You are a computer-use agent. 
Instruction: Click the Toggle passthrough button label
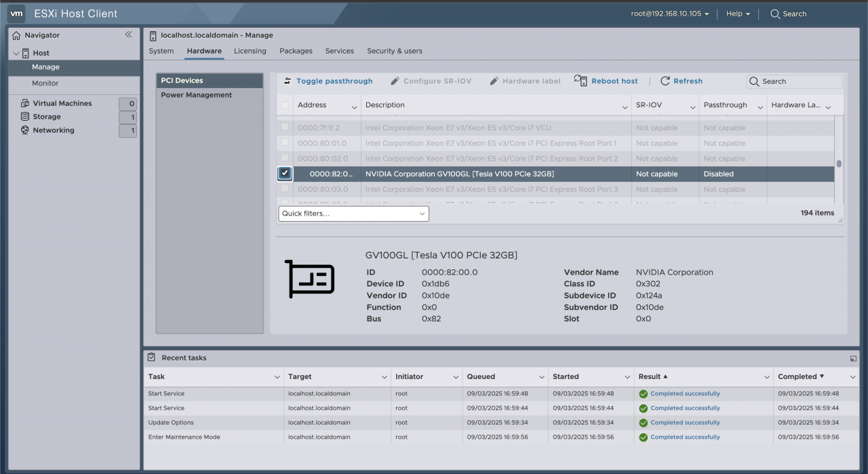[334, 81]
